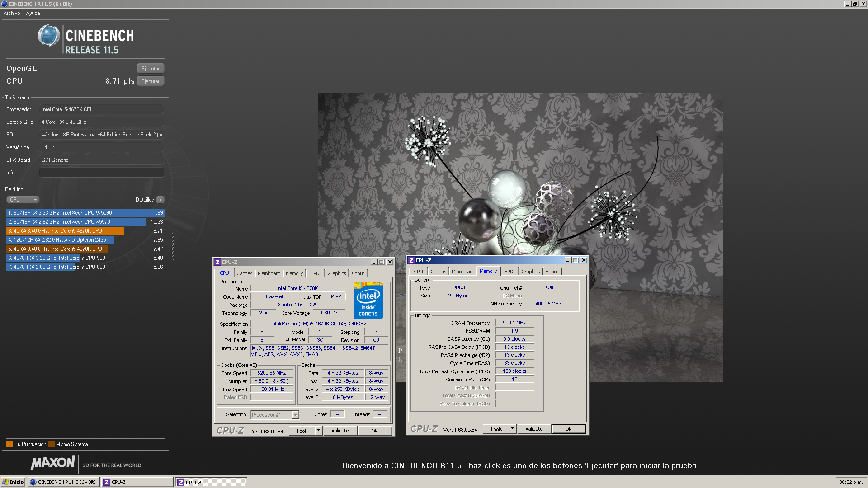Click the Core Speed 5200.65 MHz value
This screenshot has height=488, width=868.
point(272,373)
